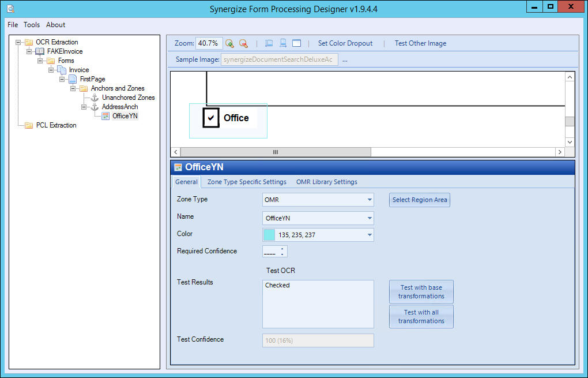The image size is (588, 378).
Task: Click the Test OCR label
Action: point(281,271)
